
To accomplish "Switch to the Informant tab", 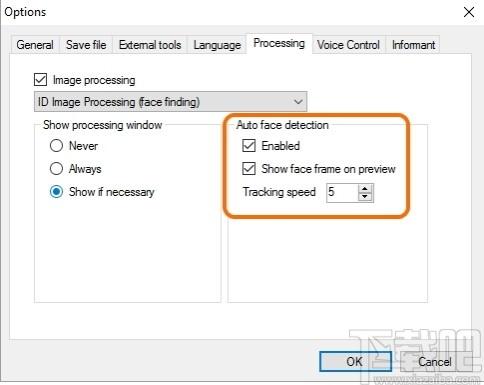I will [x=413, y=45].
